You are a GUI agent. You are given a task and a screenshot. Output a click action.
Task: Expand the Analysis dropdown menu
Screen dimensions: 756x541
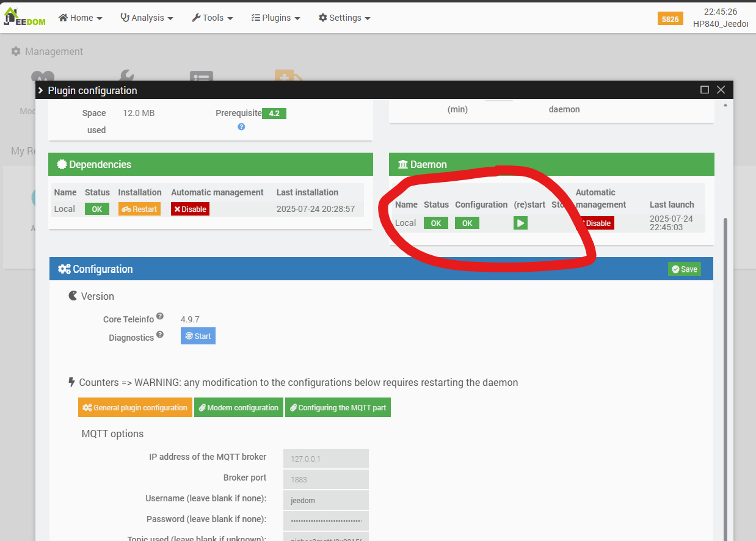point(147,18)
